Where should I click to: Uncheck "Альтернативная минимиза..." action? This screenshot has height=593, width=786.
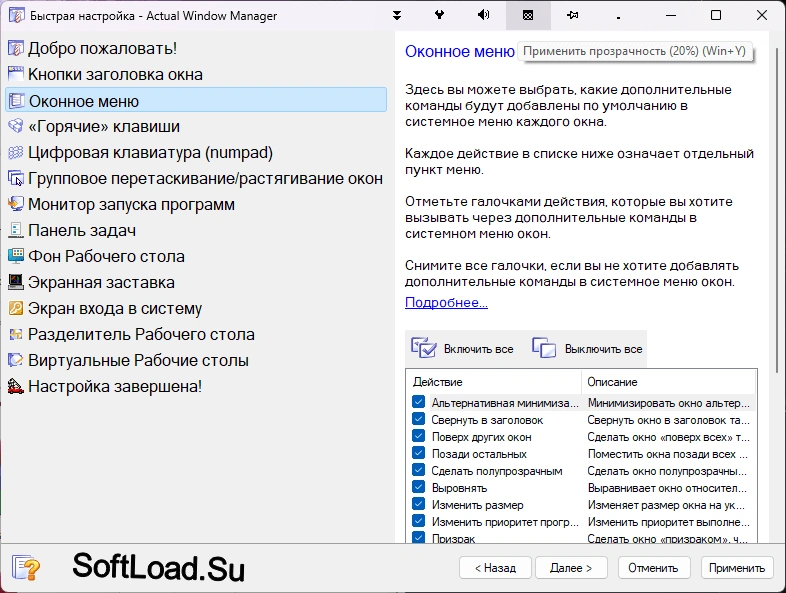[419, 402]
